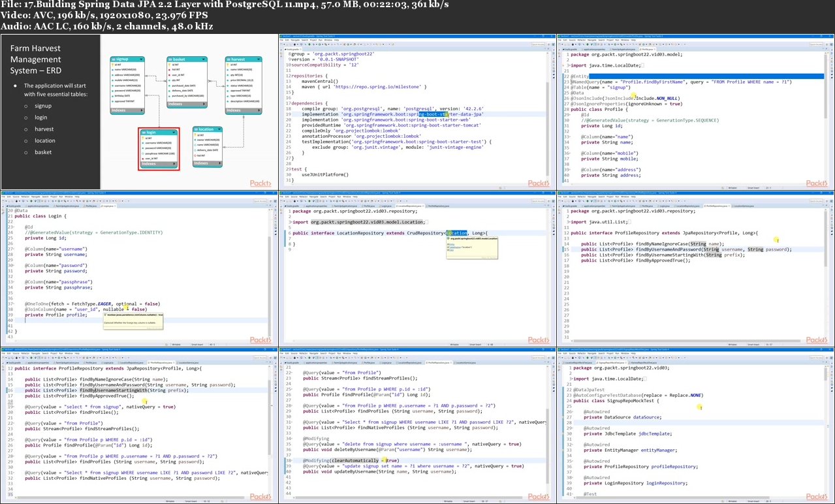Viewport: 835px width, 504px height.
Task: Click the red-outlined login table in the ERD
Action: pyautogui.click(x=159, y=150)
